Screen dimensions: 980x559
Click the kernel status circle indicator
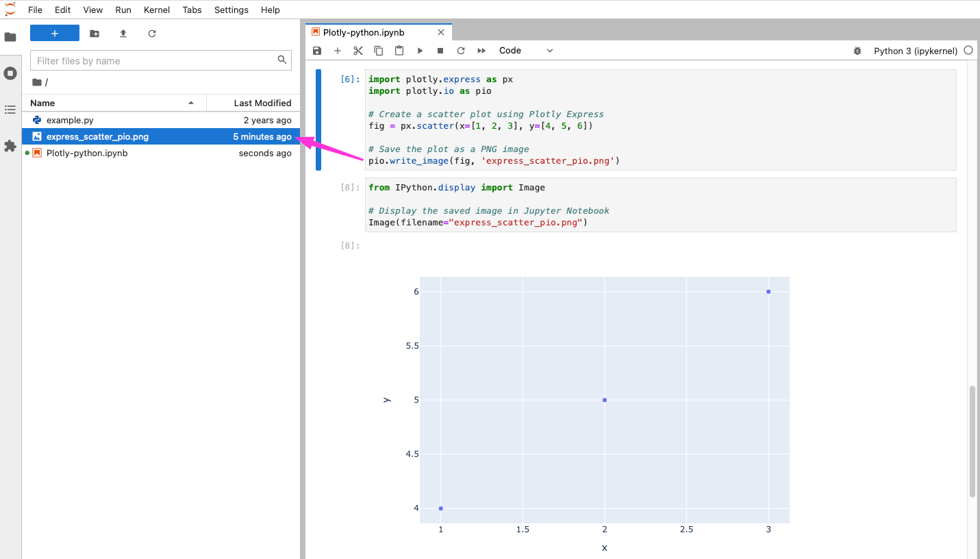[x=968, y=51]
